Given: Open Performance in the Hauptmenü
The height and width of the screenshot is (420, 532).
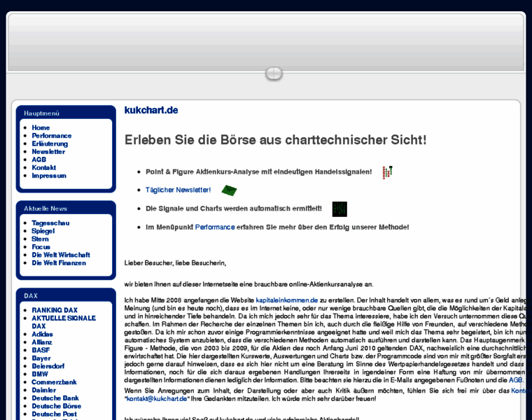Looking at the screenshot, I should tap(51, 136).
